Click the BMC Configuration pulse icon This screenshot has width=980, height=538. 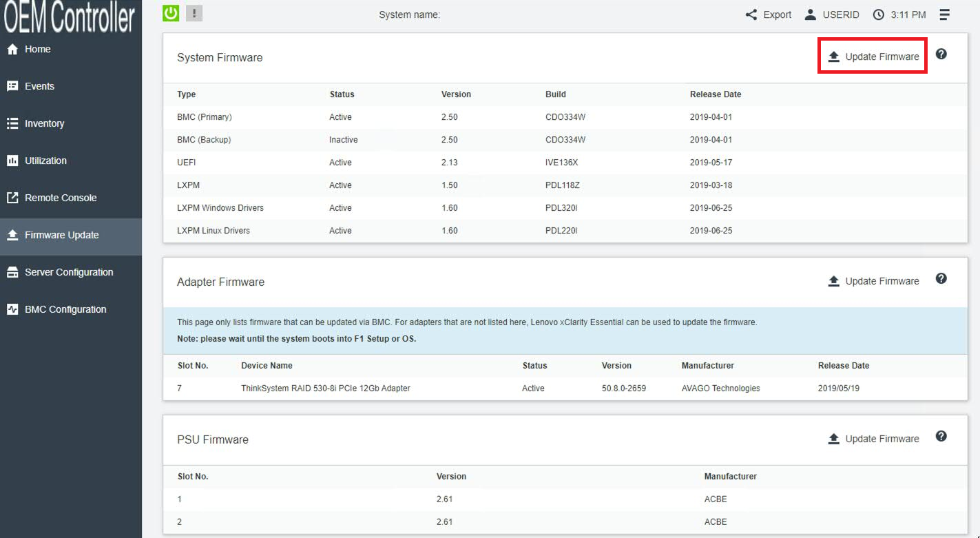[x=12, y=309]
